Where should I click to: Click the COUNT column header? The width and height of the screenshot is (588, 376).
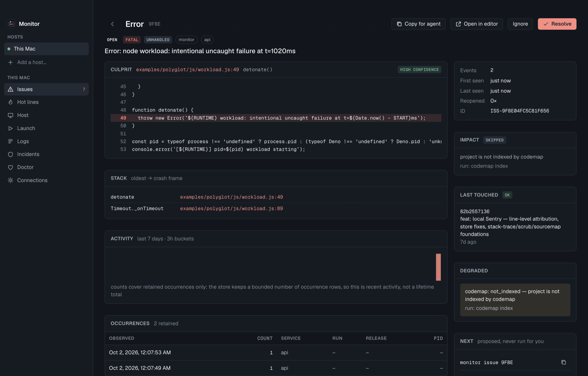tap(265, 338)
